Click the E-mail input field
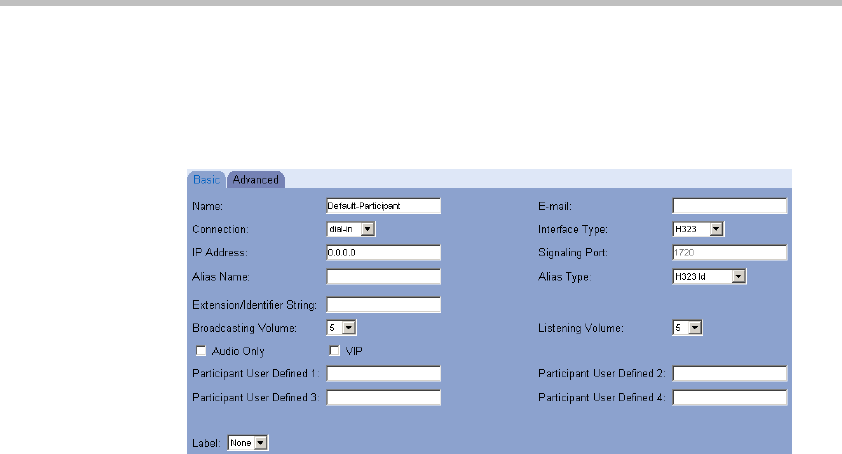 coord(730,206)
